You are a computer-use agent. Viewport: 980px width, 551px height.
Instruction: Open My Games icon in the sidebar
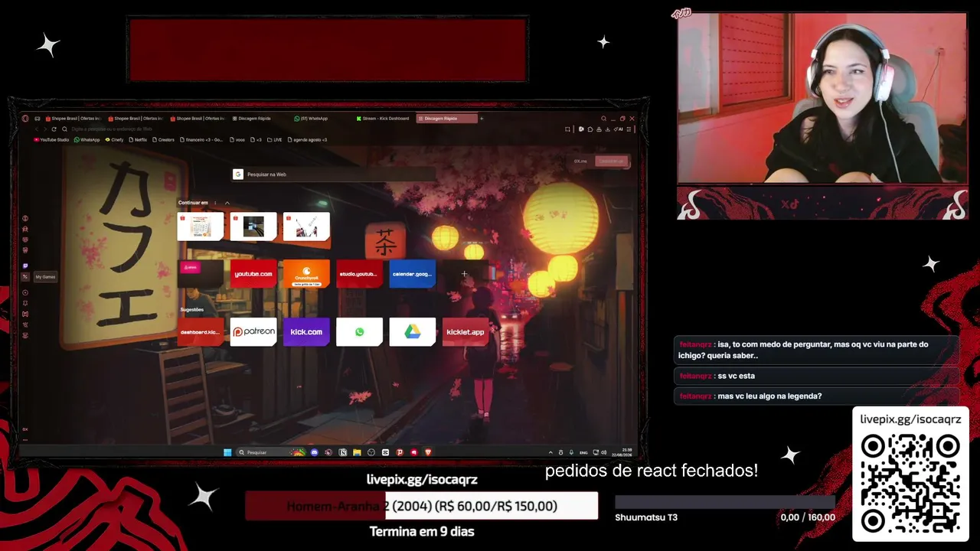click(x=25, y=276)
